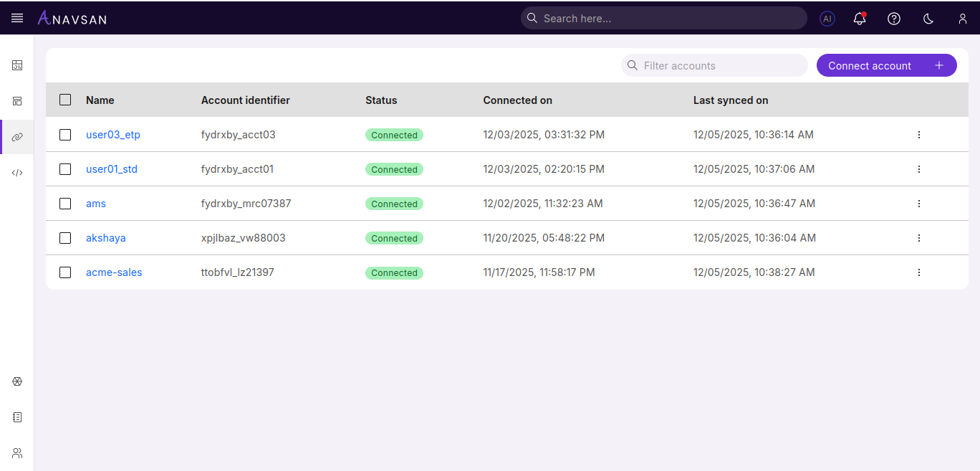
Task: Open the connected accounts link icon in sidebar
Action: click(x=17, y=136)
